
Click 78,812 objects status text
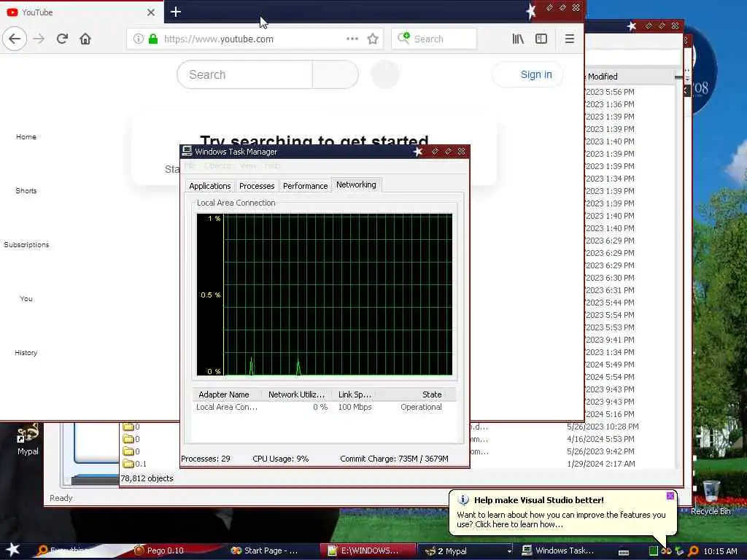click(x=147, y=478)
